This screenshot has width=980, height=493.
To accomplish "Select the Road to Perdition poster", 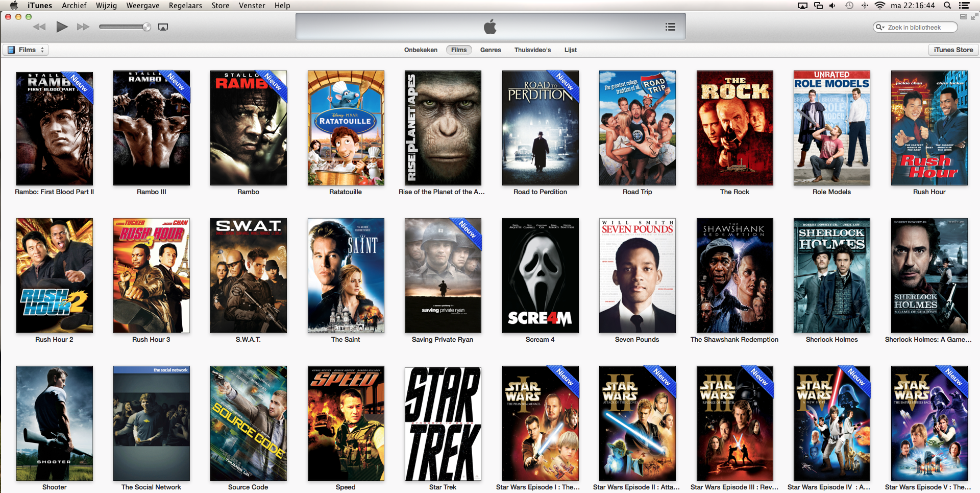I will click(541, 128).
